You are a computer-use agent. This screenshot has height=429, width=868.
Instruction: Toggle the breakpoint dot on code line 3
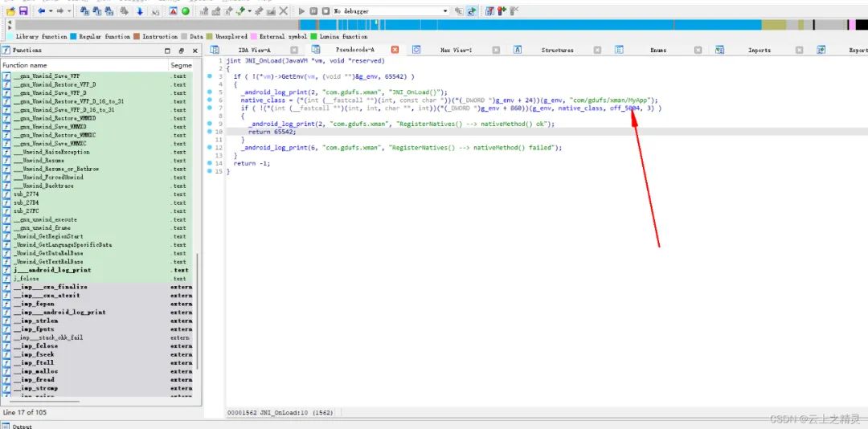[x=210, y=76]
